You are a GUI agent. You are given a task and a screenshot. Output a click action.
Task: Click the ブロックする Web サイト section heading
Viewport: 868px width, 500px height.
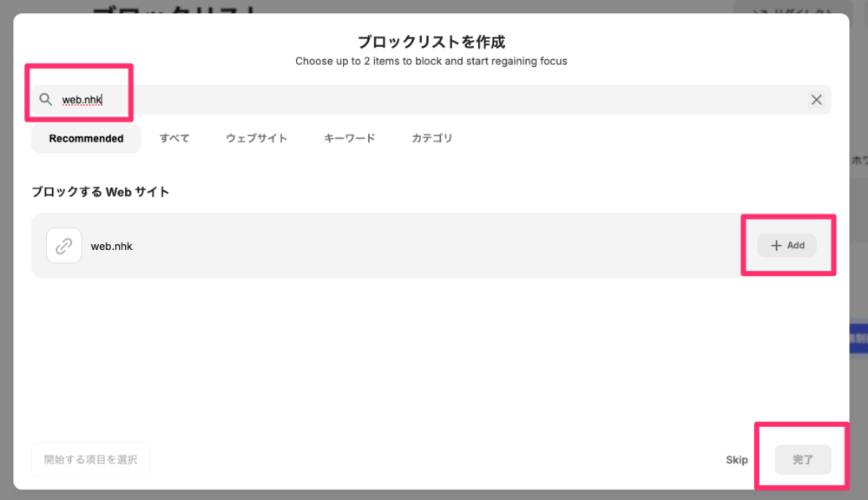pyautogui.click(x=101, y=192)
